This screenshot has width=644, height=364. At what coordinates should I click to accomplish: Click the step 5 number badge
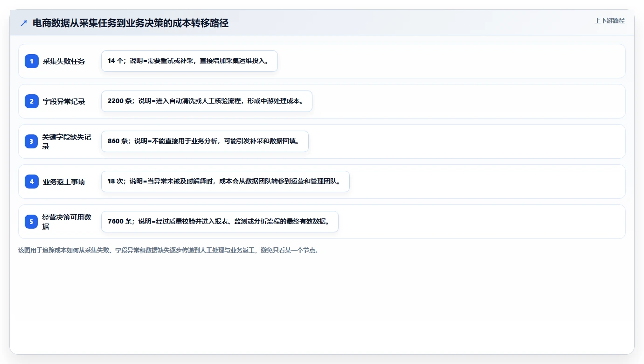tap(32, 222)
